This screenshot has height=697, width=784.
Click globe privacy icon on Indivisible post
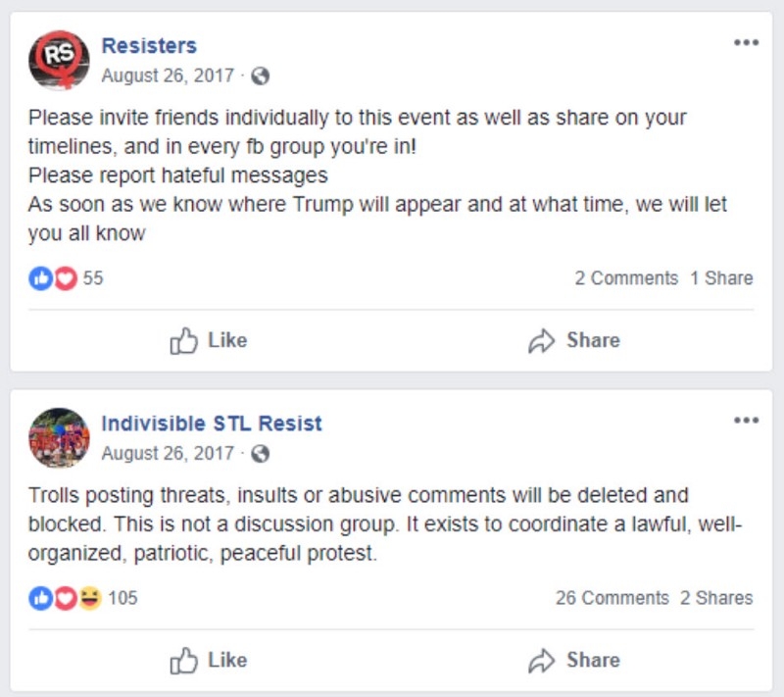pos(260,454)
